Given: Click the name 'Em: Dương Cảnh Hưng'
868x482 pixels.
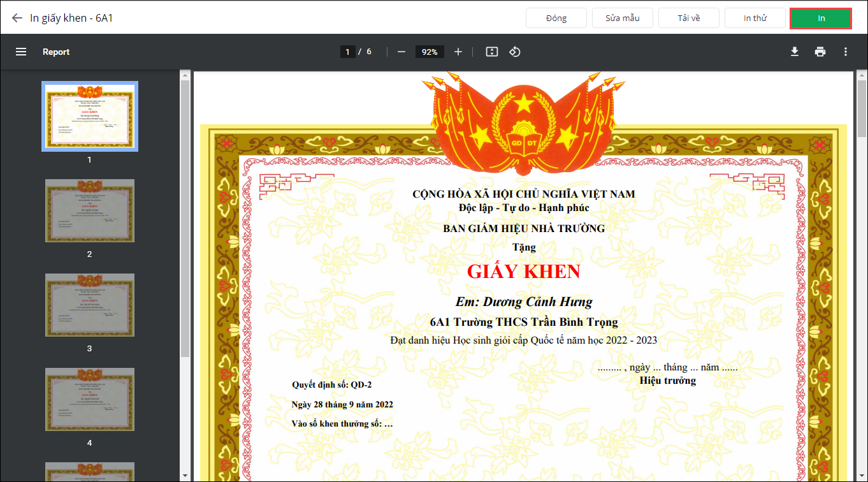Looking at the screenshot, I should pyautogui.click(x=524, y=302).
